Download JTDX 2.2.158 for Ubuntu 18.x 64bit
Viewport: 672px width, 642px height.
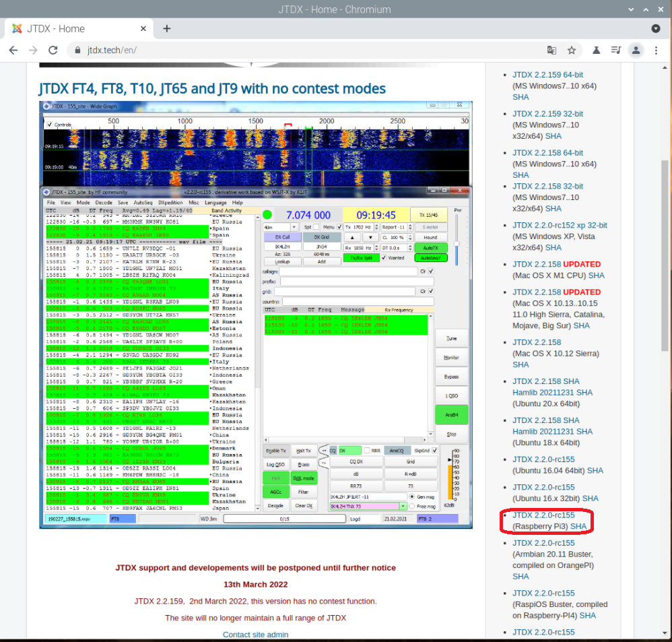(x=537, y=420)
